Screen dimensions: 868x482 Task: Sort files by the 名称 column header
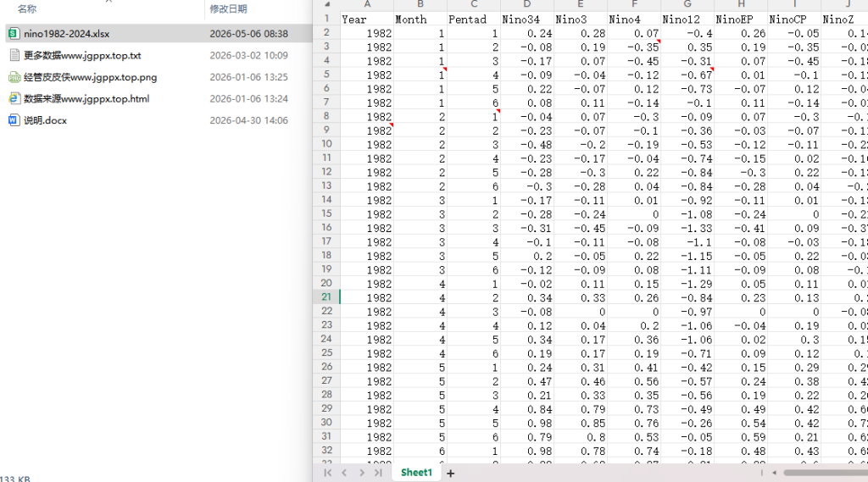pyautogui.click(x=27, y=8)
